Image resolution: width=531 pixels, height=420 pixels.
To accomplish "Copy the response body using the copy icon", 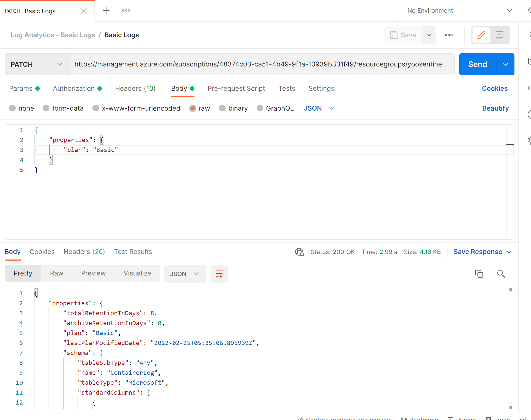I will (x=479, y=274).
